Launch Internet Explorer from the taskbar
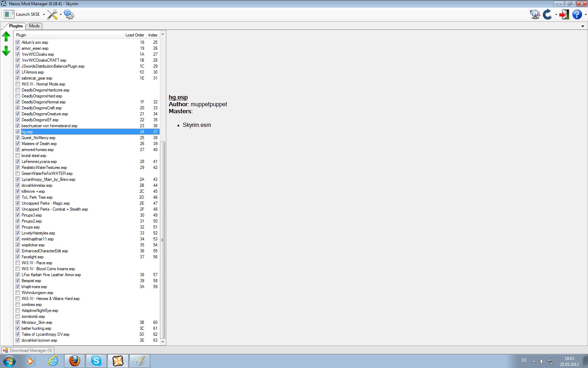The height and width of the screenshot is (368, 588). tap(53, 361)
